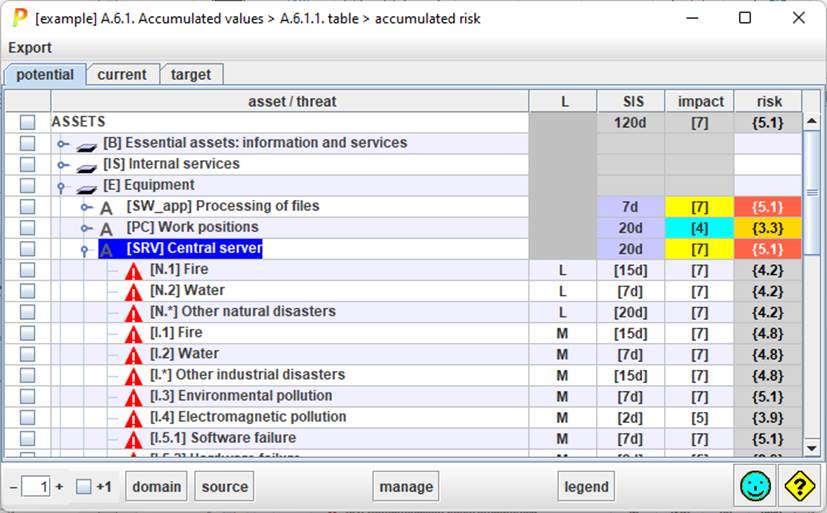Collapse the Central server node
Screen dimensions: 827x513
(84, 250)
